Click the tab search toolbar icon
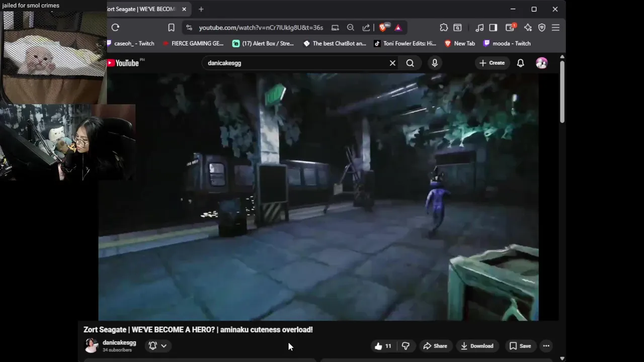644x362 pixels. pos(457,28)
